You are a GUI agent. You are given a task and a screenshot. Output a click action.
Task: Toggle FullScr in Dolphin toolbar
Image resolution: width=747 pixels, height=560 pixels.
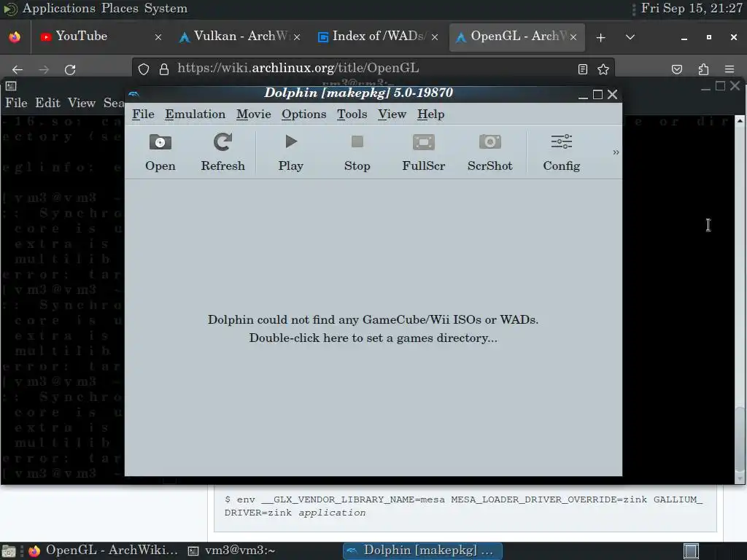(x=424, y=152)
